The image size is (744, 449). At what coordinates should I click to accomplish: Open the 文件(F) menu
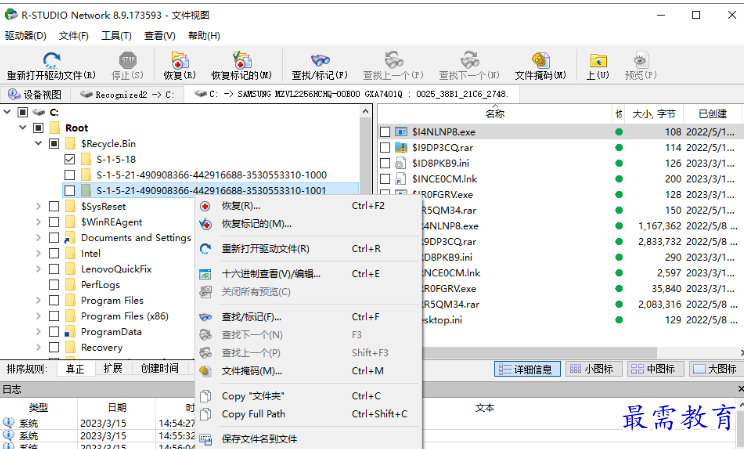pos(74,36)
